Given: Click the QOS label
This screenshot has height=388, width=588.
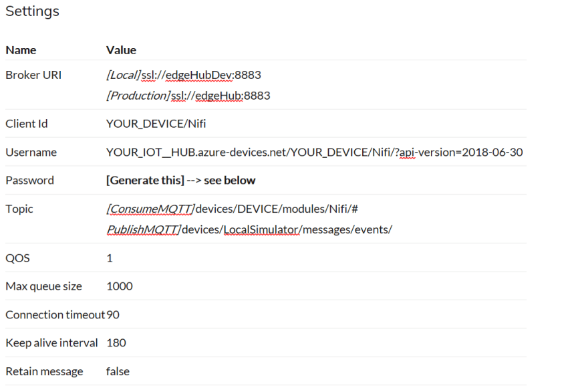Looking at the screenshot, I should (x=17, y=258).
